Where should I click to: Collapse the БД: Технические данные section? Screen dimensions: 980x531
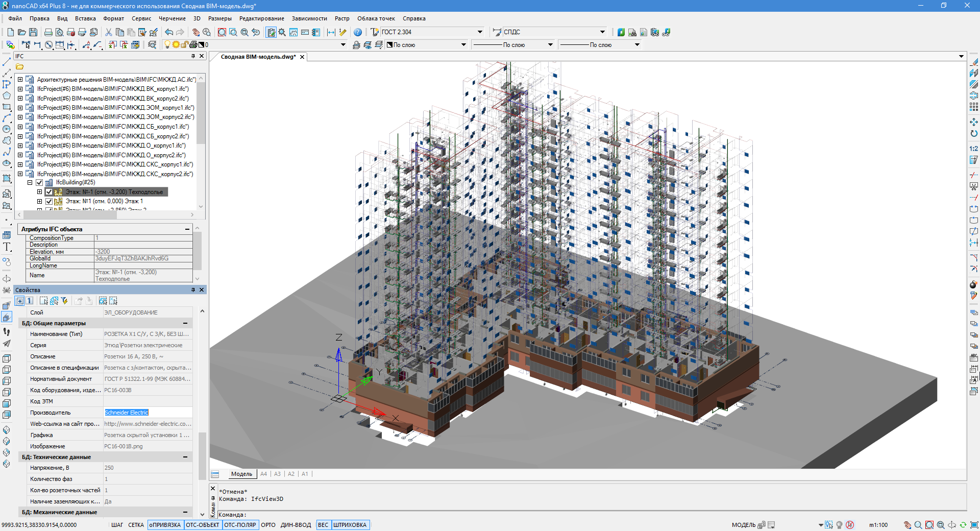tap(185, 457)
